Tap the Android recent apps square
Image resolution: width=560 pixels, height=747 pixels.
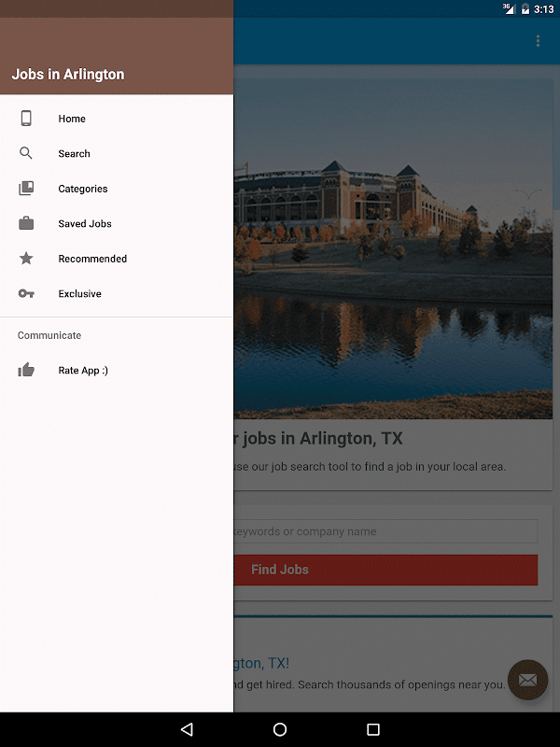pyautogui.click(x=373, y=729)
